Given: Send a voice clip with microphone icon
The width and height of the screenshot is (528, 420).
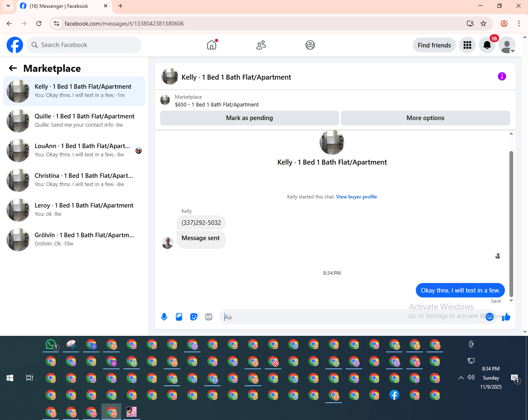Looking at the screenshot, I should [x=164, y=317].
